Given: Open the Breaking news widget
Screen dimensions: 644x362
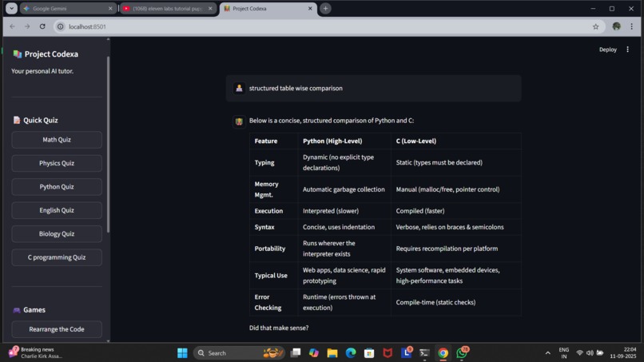Looking at the screenshot, I should [36, 352].
